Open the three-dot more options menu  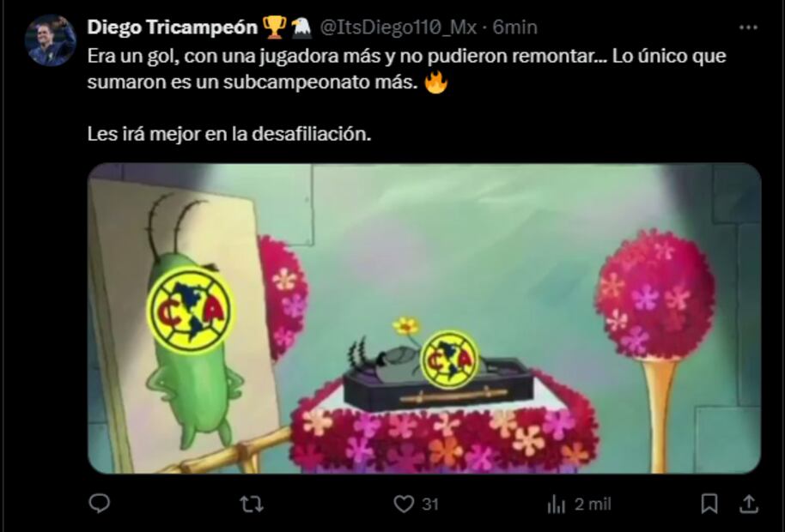(x=748, y=27)
